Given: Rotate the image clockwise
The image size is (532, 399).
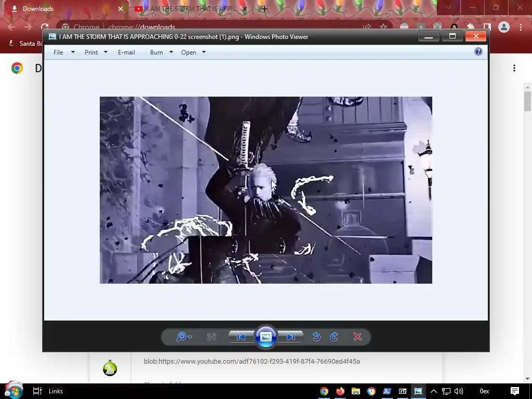Looking at the screenshot, I should point(334,337).
